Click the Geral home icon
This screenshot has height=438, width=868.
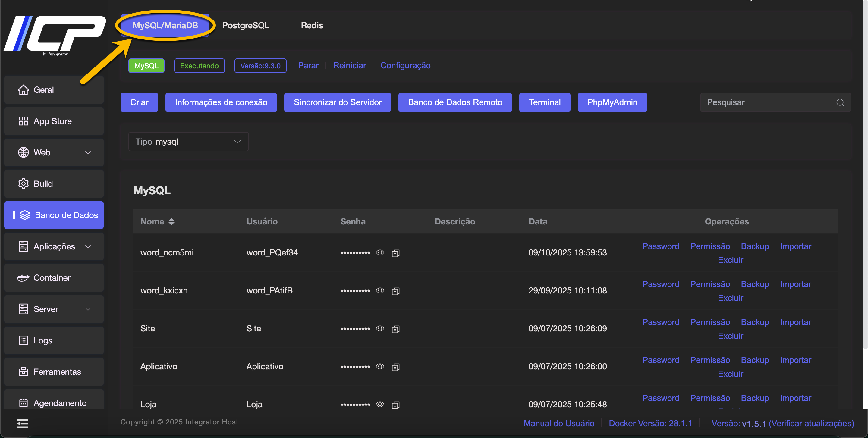(x=23, y=90)
